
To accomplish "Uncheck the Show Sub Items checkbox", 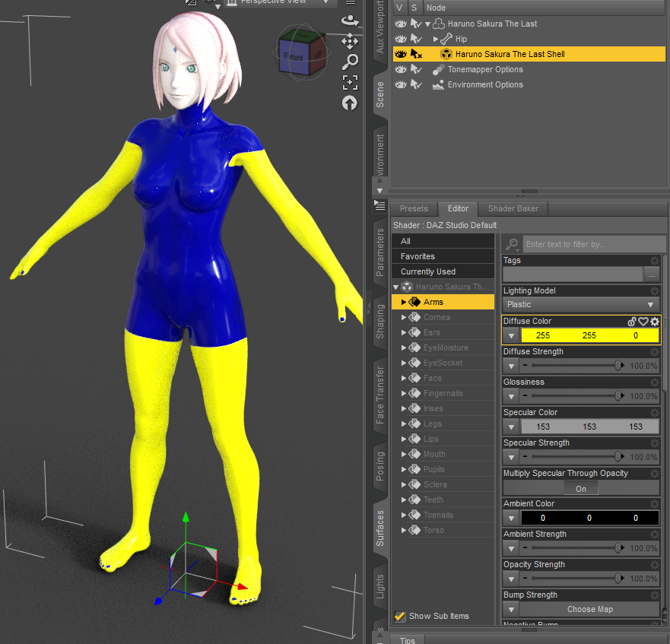I will coord(400,616).
